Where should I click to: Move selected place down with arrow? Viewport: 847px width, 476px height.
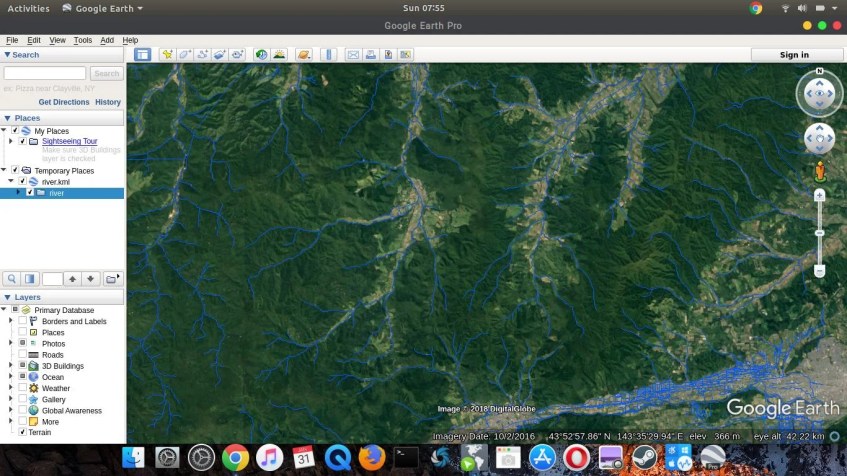click(90, 279)
